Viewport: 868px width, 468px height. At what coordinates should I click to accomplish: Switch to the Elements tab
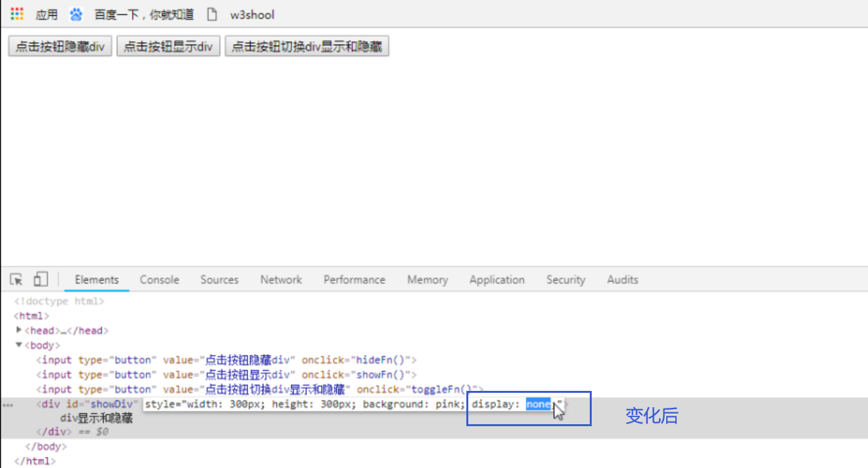97,280
